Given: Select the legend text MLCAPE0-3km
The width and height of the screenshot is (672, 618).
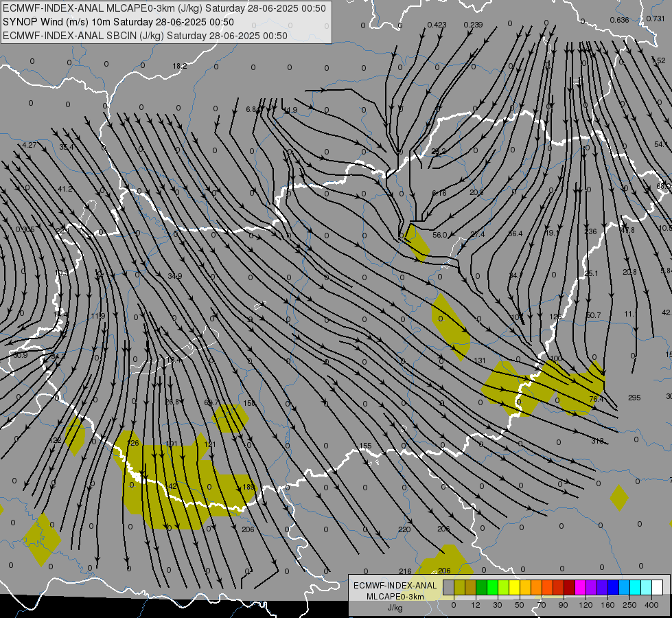Looking at the screenshot, I should click(395, 597).
